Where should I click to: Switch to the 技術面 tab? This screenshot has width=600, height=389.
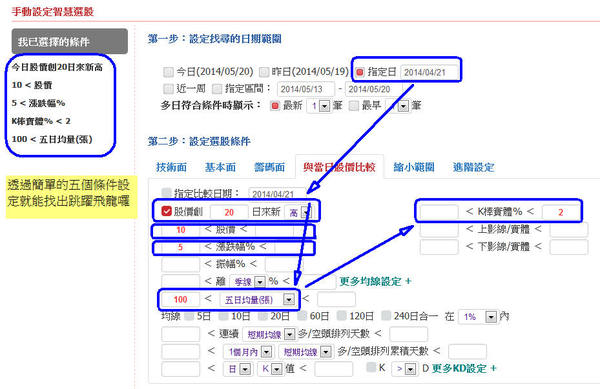[x=171, y=167]
